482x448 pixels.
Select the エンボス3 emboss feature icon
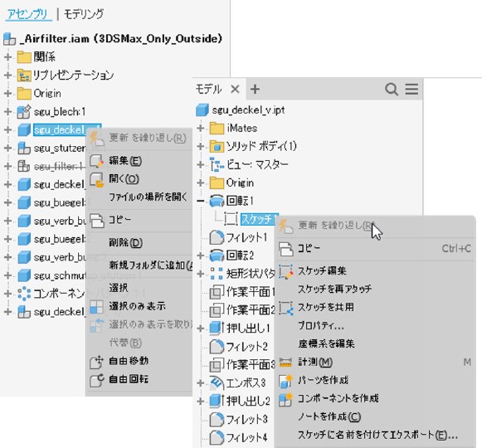[x=217, y=382]
